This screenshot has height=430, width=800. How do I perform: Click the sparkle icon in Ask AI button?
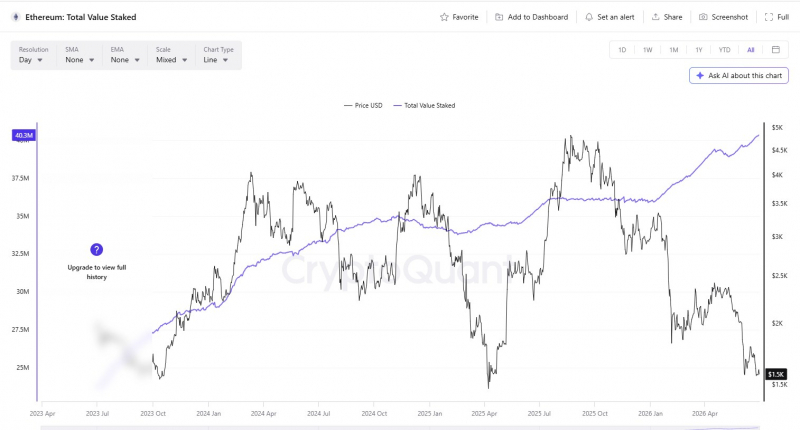pos(700,75)
